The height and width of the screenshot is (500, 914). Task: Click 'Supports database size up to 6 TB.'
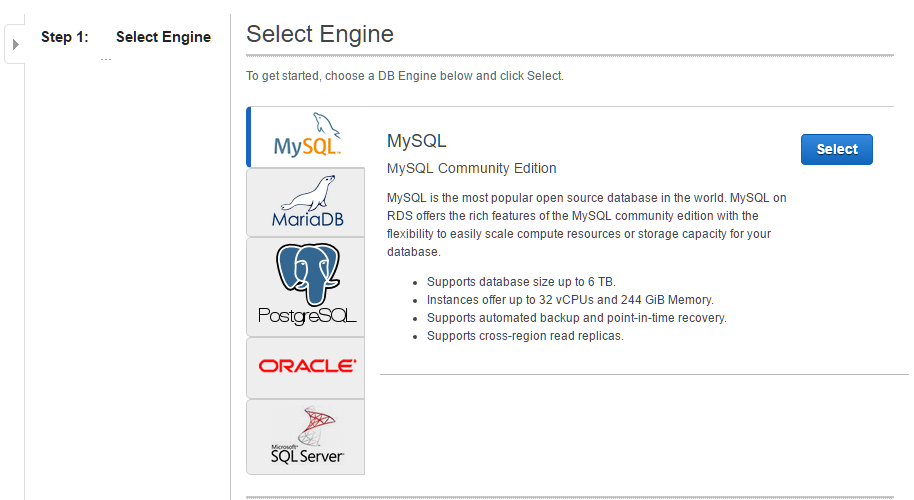tap(521, 282)
